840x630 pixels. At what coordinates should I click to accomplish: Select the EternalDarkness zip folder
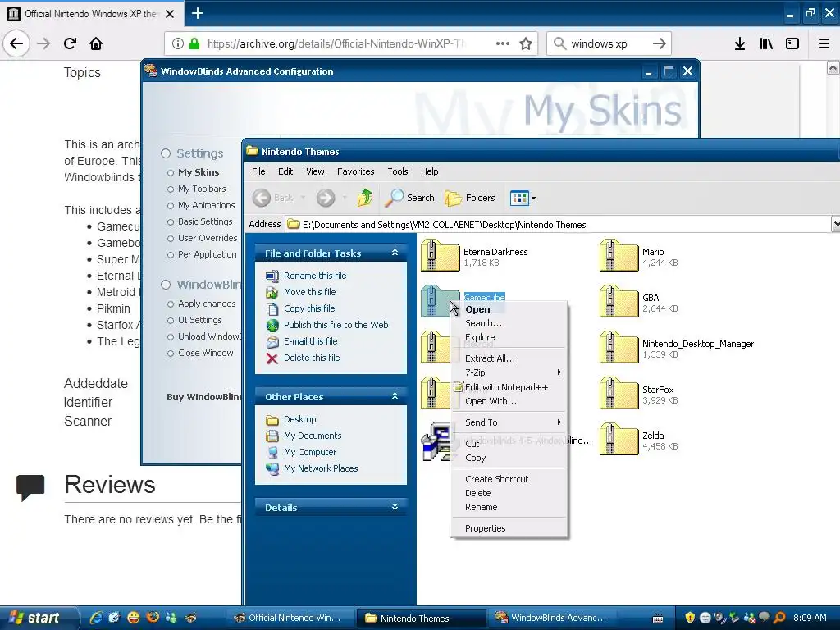(475, 256)
